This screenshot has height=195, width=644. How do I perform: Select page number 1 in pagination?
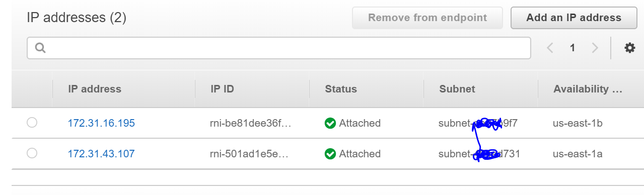pos(573,48)
